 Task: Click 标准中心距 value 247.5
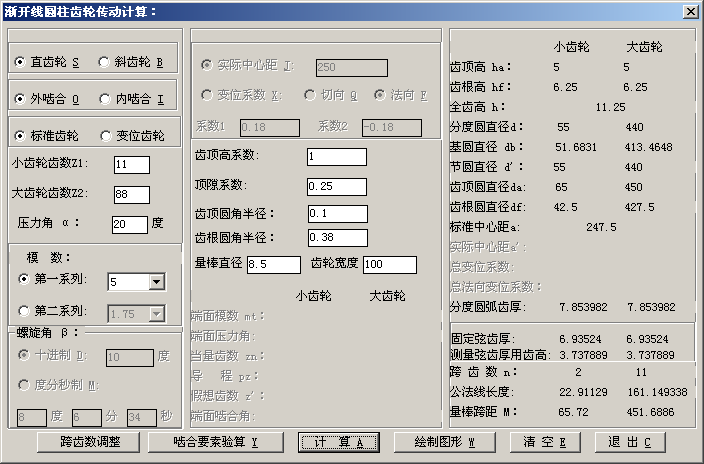(601, 227)
